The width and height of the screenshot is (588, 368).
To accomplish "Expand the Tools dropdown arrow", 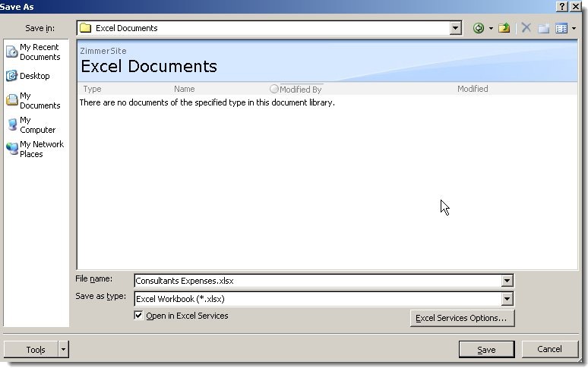I will tap(63, 350).
